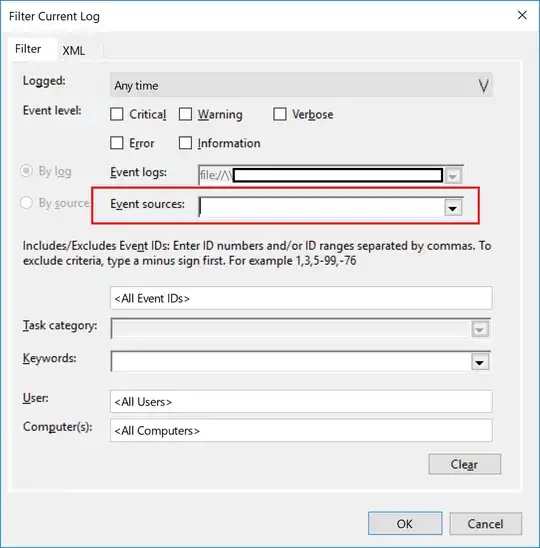Screen dimensions: 540x548
Task: Toggle the Error event level checkbox
Action: click(x=117, y=143)
